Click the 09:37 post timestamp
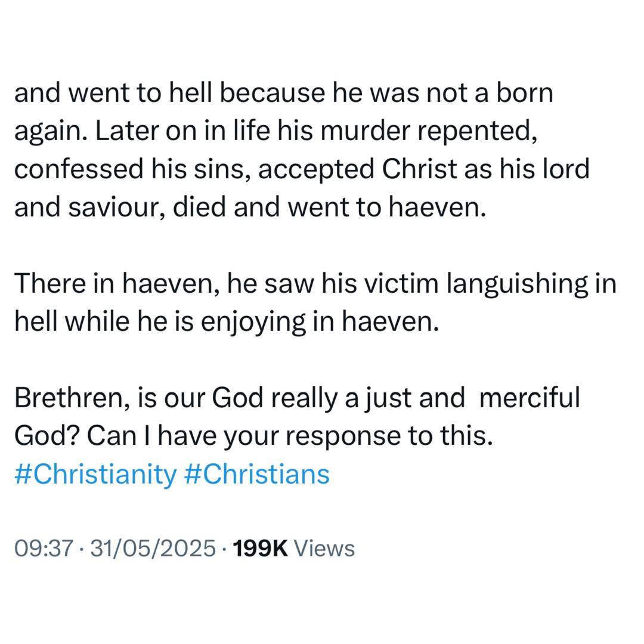Image resolution: width=644 pixels, height=644 pixels. 44,549
